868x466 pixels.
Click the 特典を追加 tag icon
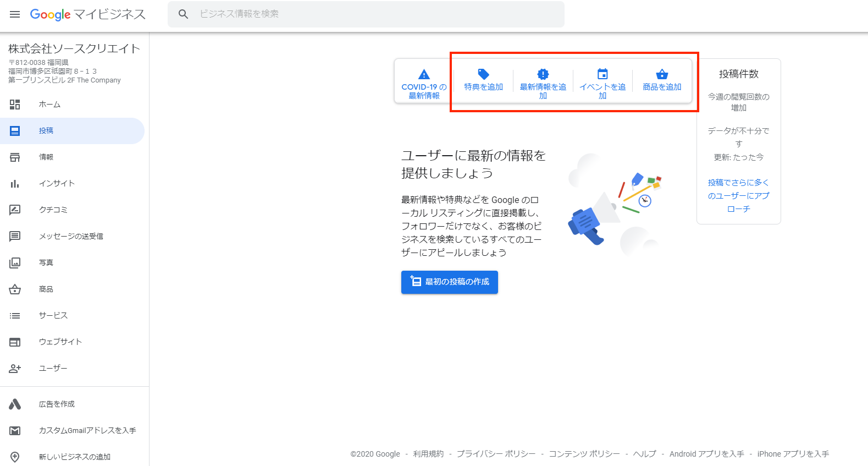484,74
